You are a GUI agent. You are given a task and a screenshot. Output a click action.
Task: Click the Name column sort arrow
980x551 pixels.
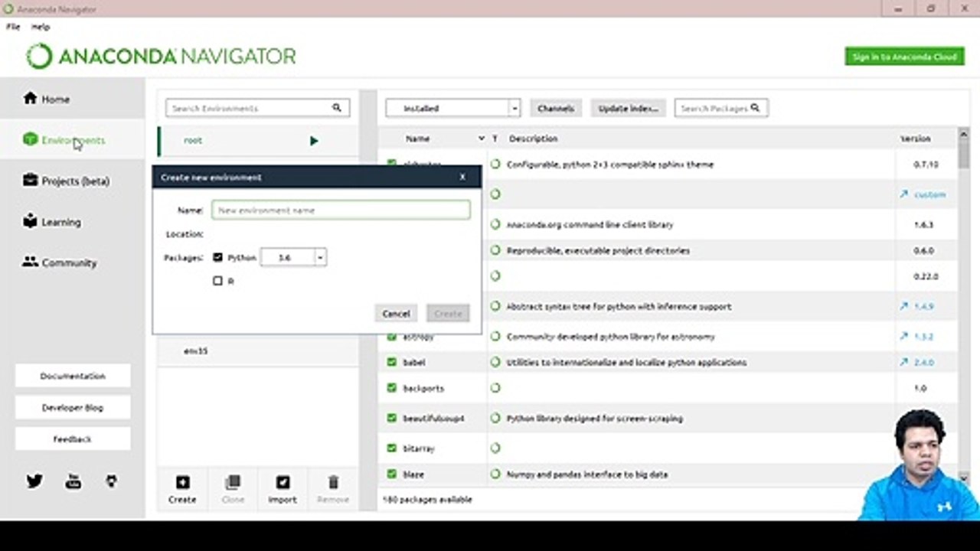point(482,139)
